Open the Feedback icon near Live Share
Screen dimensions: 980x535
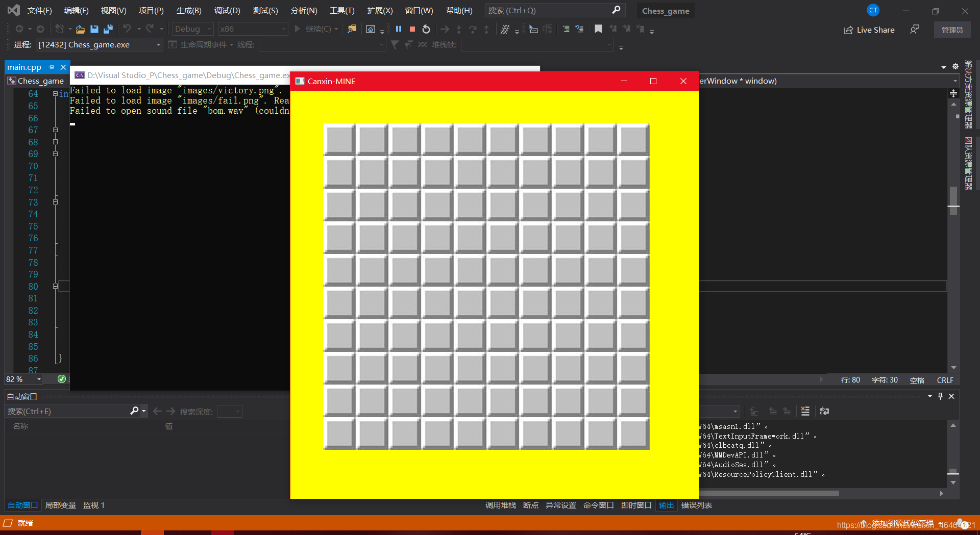tap(915, 30)
